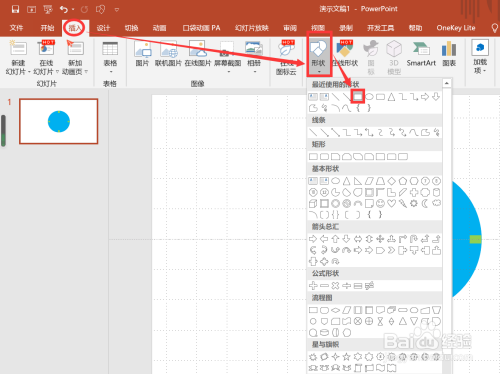Click the Save icon in quick access toolbar
500x374 pixels.
coord(15,9)
